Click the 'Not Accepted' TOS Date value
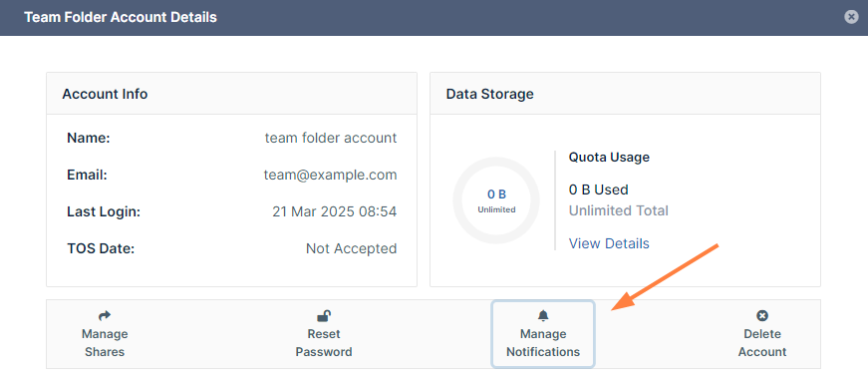Viewport: 868px width, 379px height. pos(351,248)
